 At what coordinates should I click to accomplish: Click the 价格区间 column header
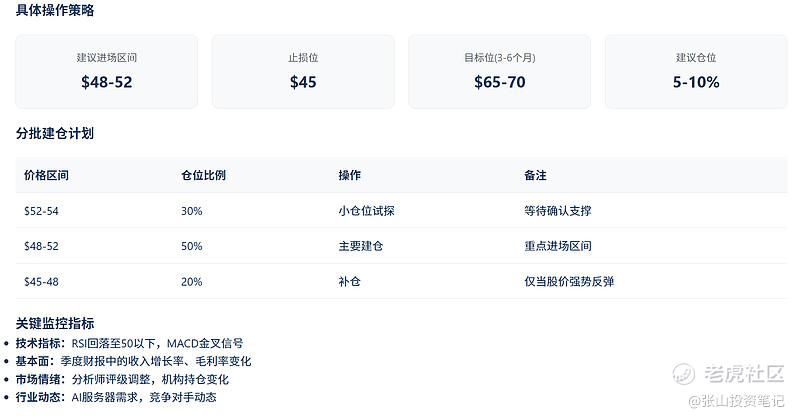46,175
